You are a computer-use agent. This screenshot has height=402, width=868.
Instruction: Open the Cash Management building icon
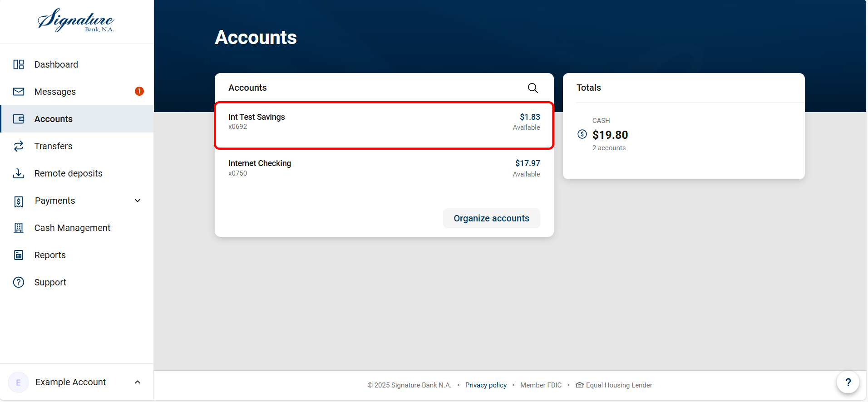tap(18, 228)
